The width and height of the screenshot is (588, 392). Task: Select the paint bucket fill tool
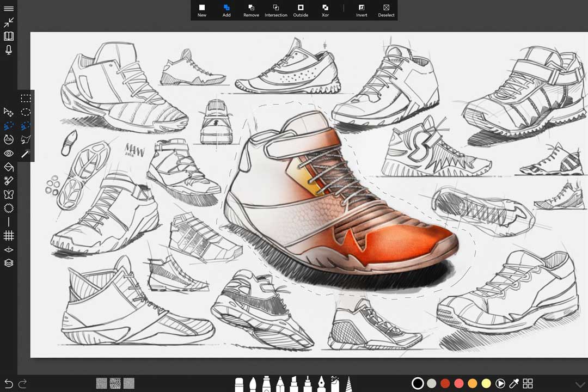9,167
